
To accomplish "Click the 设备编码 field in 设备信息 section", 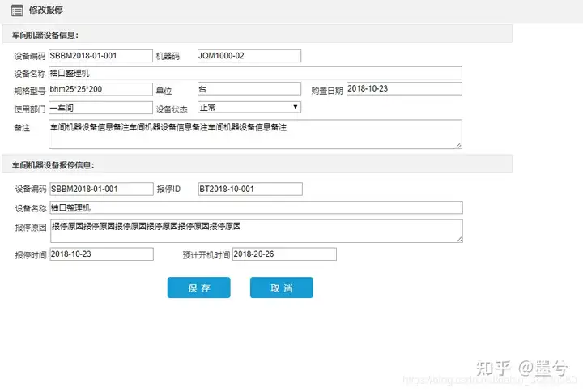I will point(100,56).
